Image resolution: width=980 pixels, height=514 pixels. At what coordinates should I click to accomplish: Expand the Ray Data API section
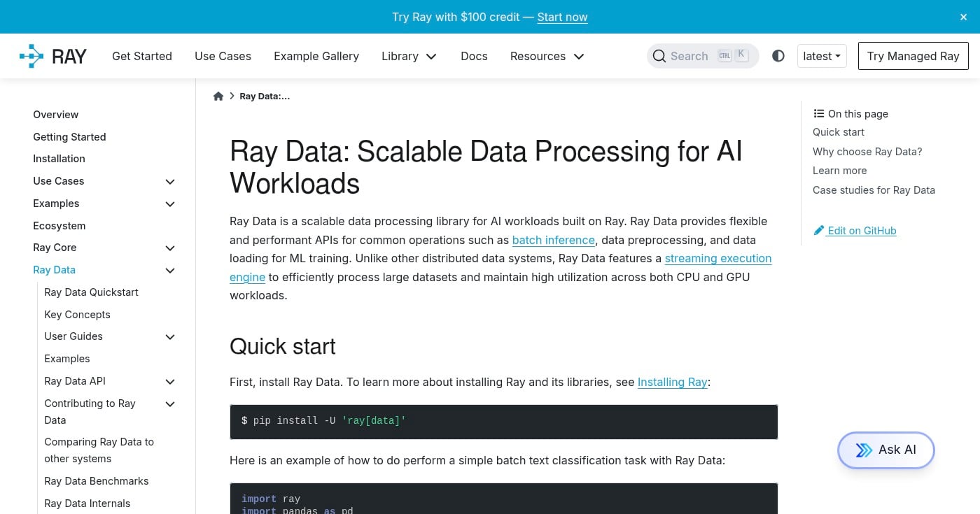pyautogui.click(x=169, y=382)
